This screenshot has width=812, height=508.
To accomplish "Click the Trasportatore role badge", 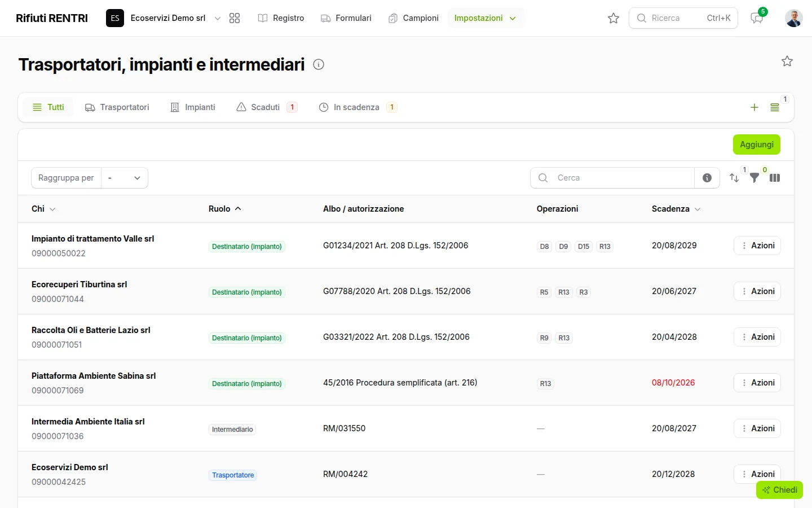I will point(233,475).
